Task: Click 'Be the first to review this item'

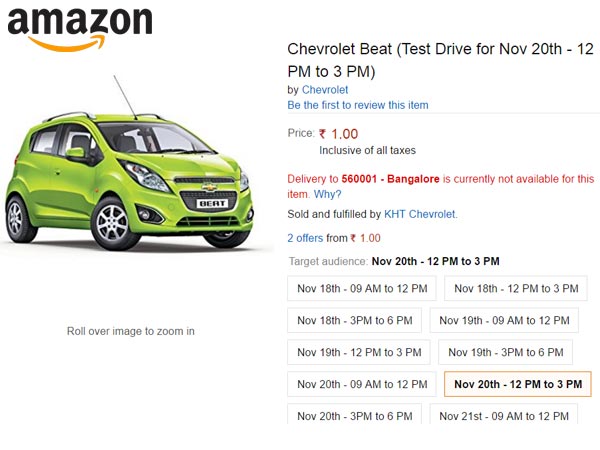Action: pyautogui.click(x=359, y=105)
